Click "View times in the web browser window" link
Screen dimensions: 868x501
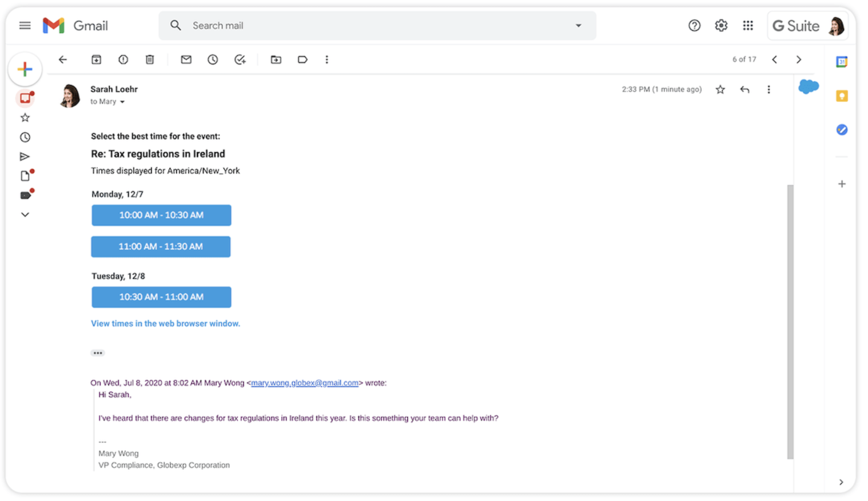[x=165, y=324]
